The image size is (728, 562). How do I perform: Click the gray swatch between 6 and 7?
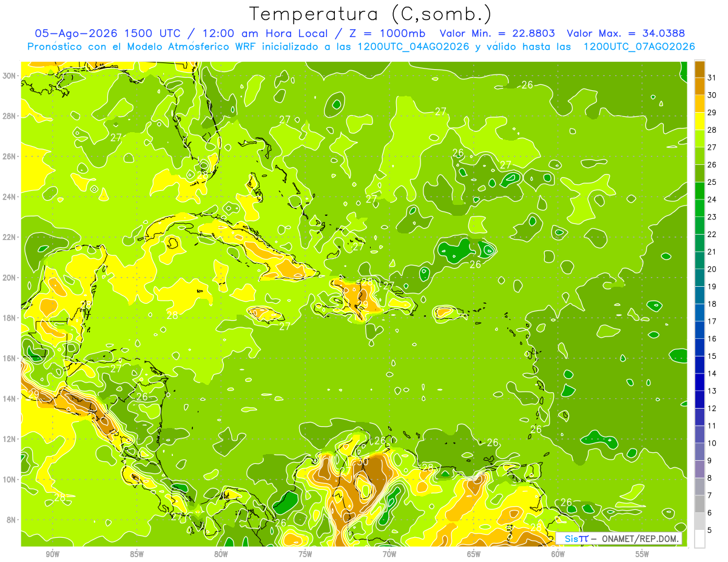pos(699,504)
